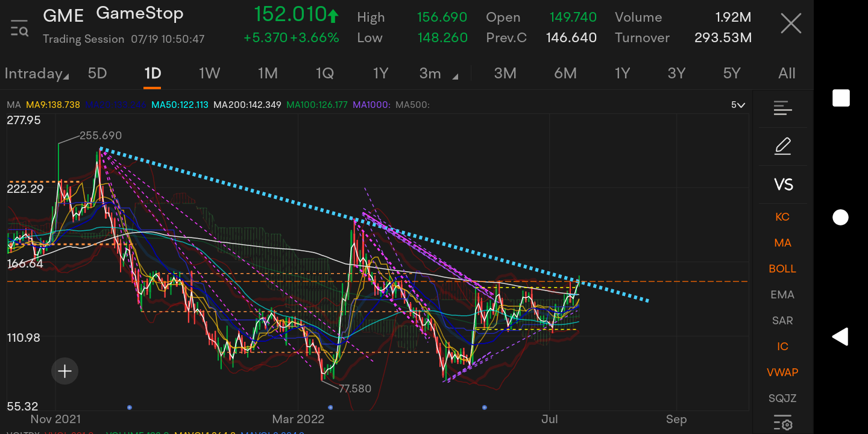Open indicator settings icon below SQJZ
The image size is (868, 434).
tap(782, 423)
